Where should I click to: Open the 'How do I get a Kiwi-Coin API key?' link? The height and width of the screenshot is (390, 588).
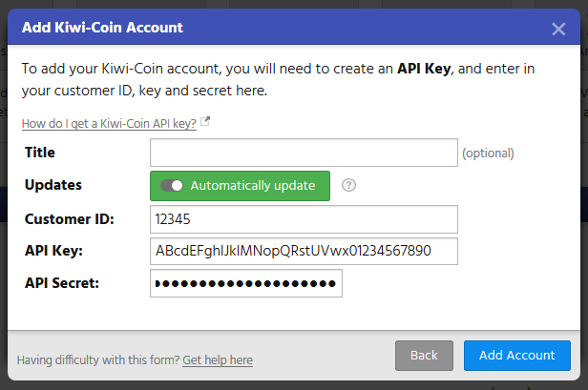[x=108, y=123]
